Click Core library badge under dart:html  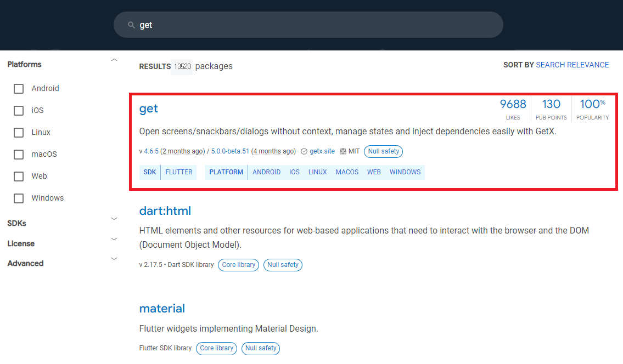[238, 265]
